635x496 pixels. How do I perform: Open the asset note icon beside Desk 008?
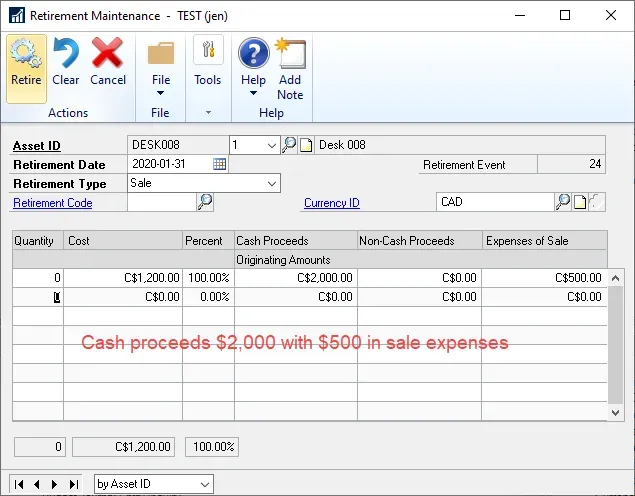pyautogui.click(x=307, y=145)
